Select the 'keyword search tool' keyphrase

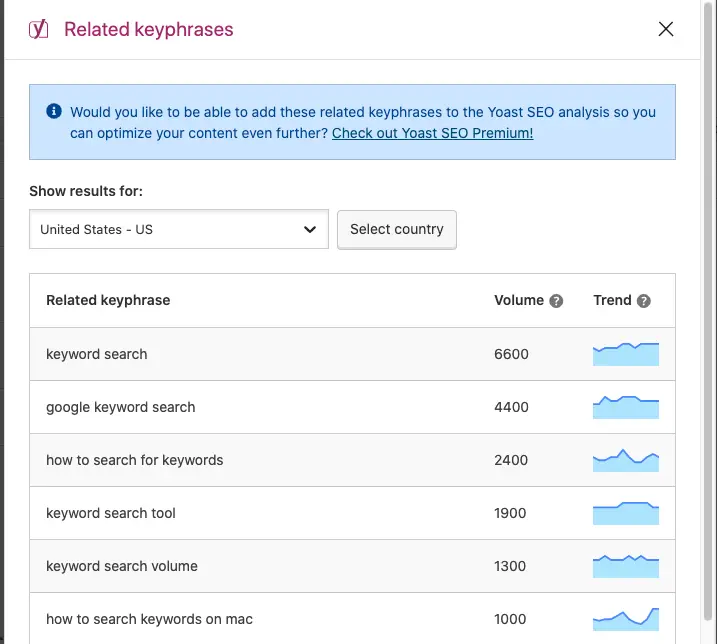[111, 513]
